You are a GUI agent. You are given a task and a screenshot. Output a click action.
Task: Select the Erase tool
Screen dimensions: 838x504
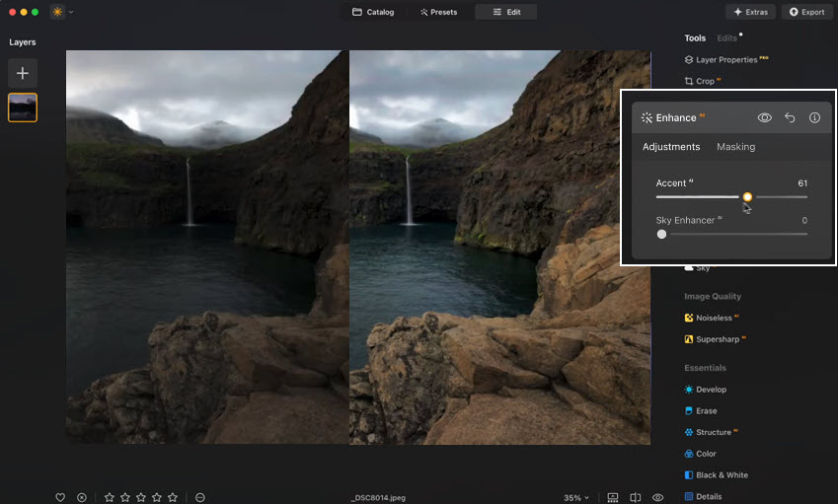pyautogui.click(x=706, y=411)
